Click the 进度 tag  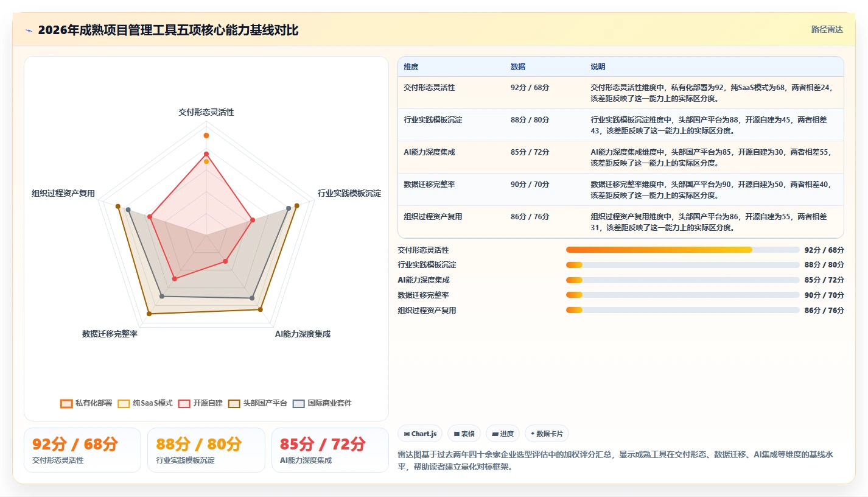pos(503,434)
